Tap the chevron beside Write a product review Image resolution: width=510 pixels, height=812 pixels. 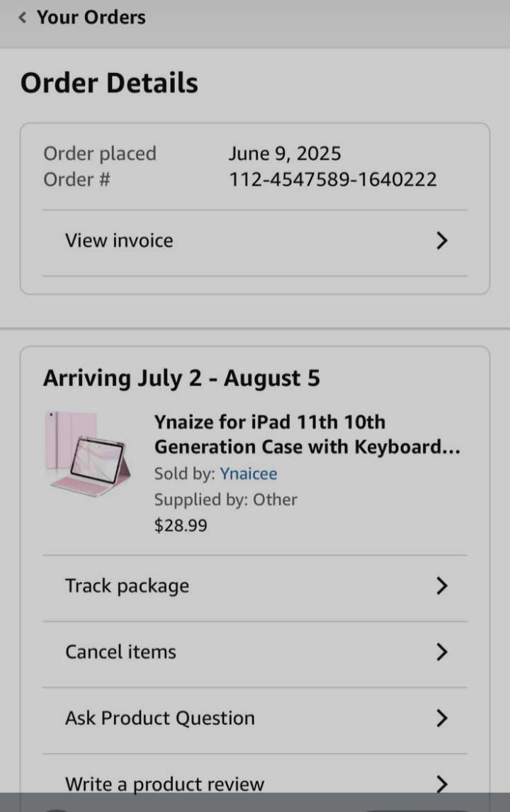[x=442, y=784]
